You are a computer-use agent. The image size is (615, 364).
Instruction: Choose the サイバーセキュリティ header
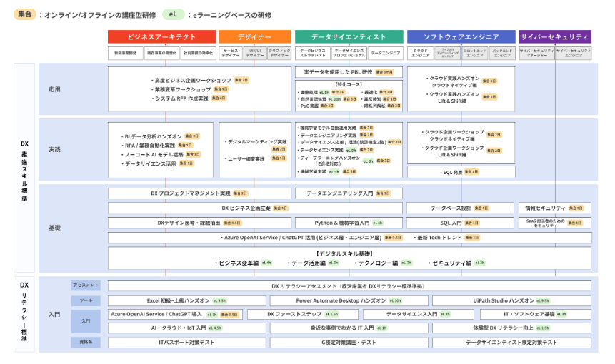tap(555, 36)
